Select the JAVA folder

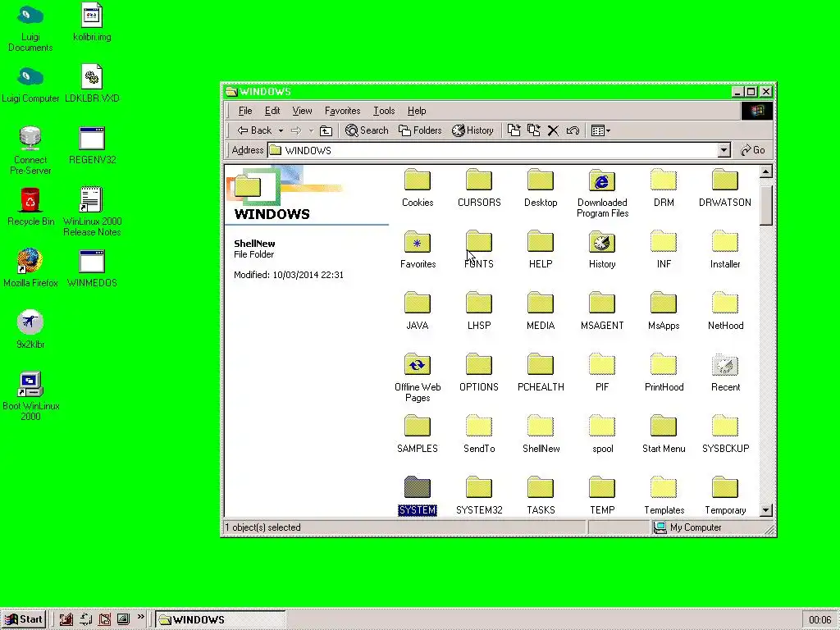pos(418,311)
